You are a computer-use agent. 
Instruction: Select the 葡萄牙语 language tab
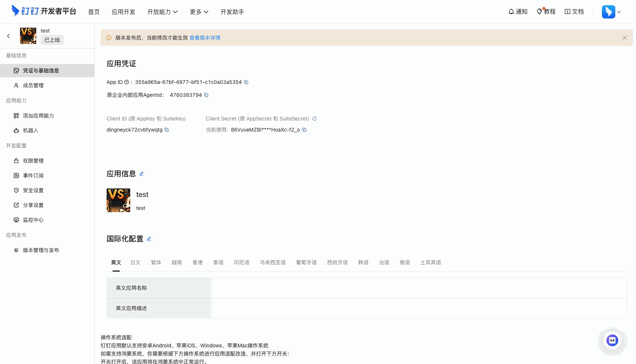coord(306,262)
